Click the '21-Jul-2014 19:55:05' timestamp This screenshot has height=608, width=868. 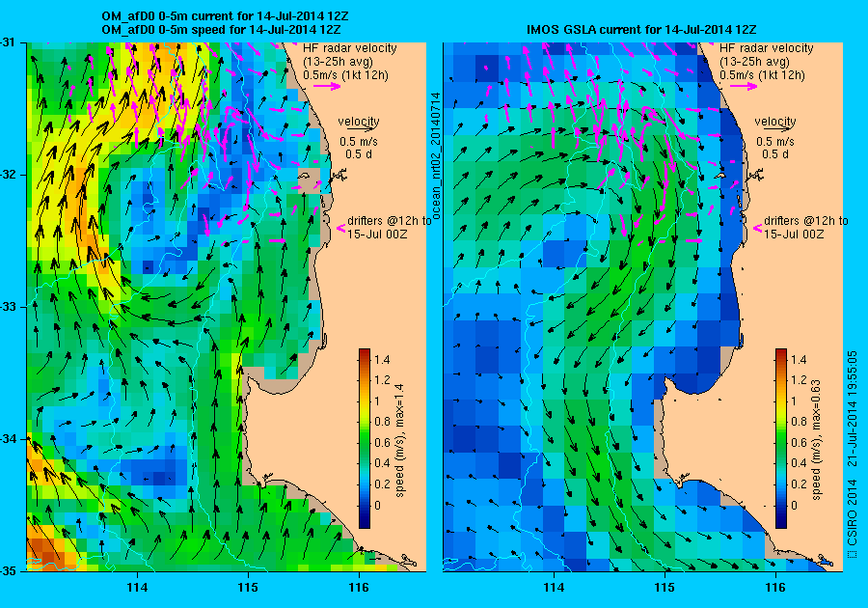(853, 408)
